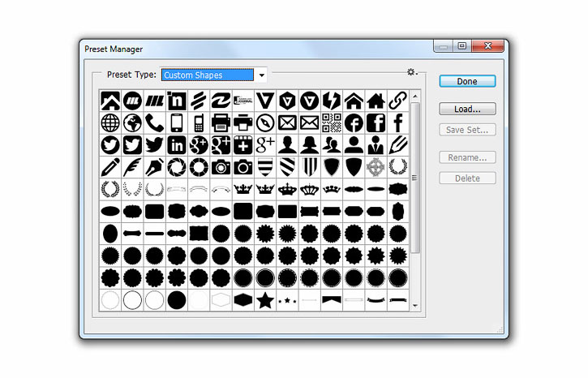The image size is (588, 378).
Task: Select the plain Facebook f letter shape
Action: coord(398,123)
